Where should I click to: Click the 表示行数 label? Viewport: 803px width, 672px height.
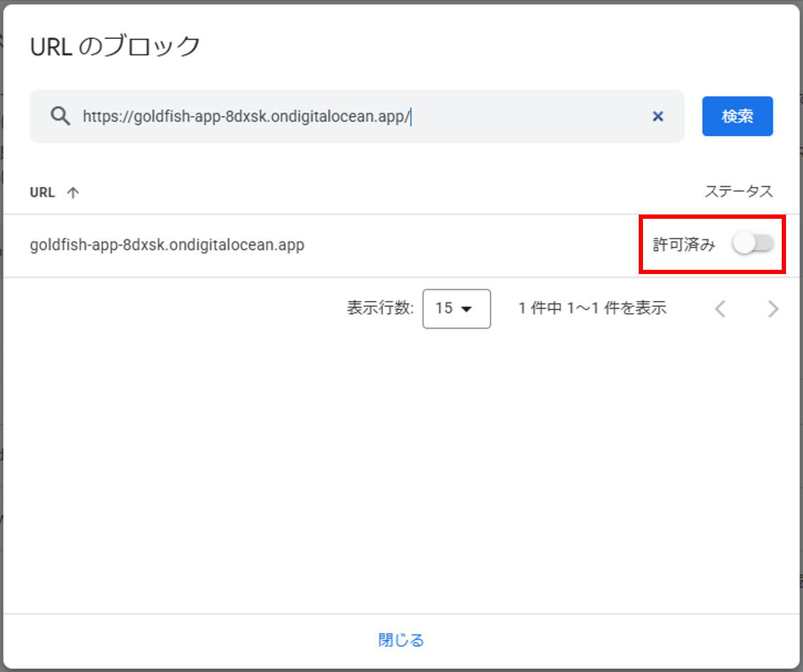click(380, 309)
